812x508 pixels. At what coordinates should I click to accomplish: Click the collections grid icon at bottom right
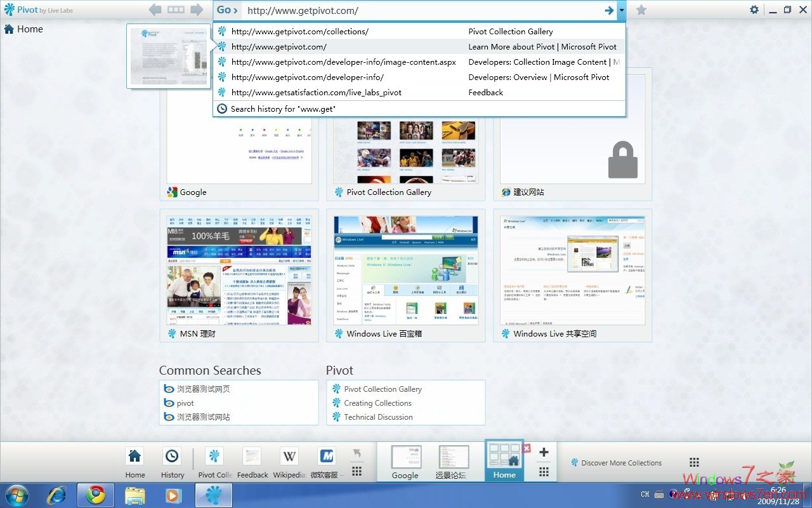click(x=695, y=462)
